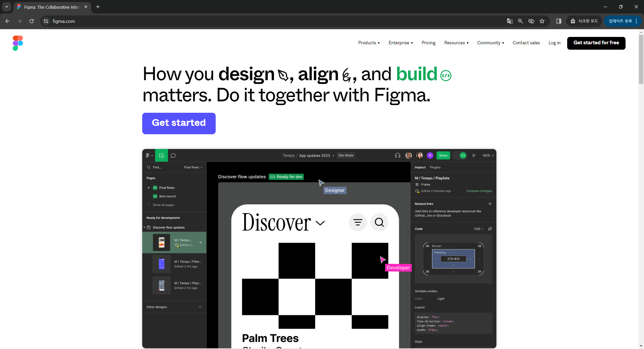Click the green Share button in the mockup
This screenshot has width=644, height=349.
click(x=443, y=155)
